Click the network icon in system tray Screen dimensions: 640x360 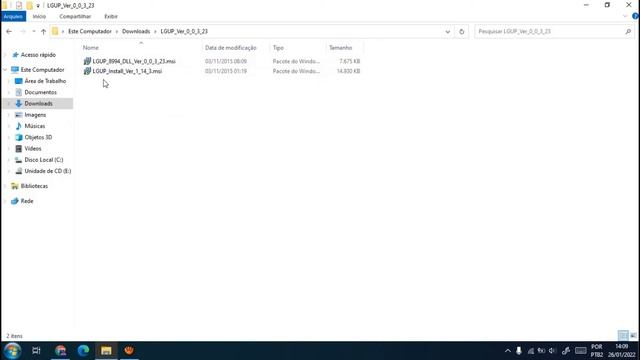(x=531, y=351)
